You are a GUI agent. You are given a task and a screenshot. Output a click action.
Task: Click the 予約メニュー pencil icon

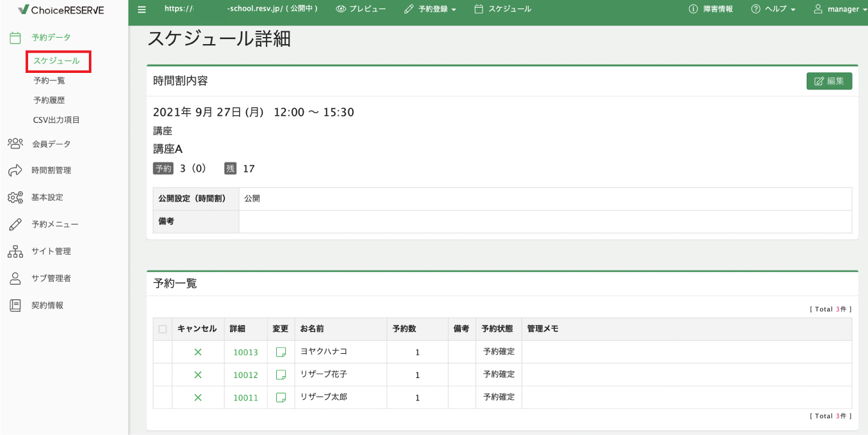pyautogui.click(x=15, y=225)
